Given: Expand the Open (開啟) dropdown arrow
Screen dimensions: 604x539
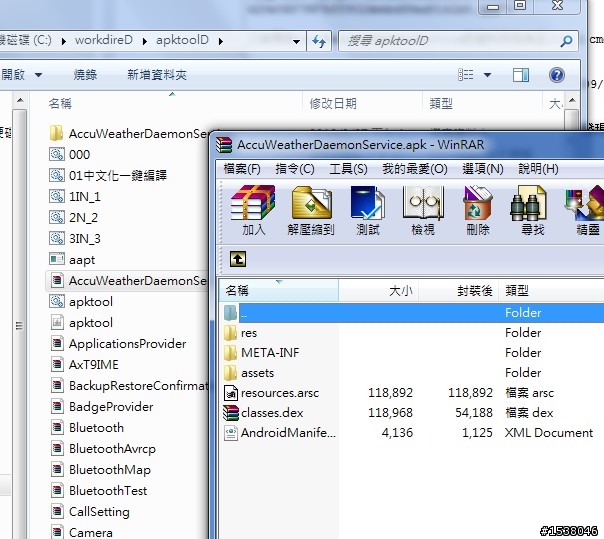Looking at the screenshot, I should pos(38,75).
